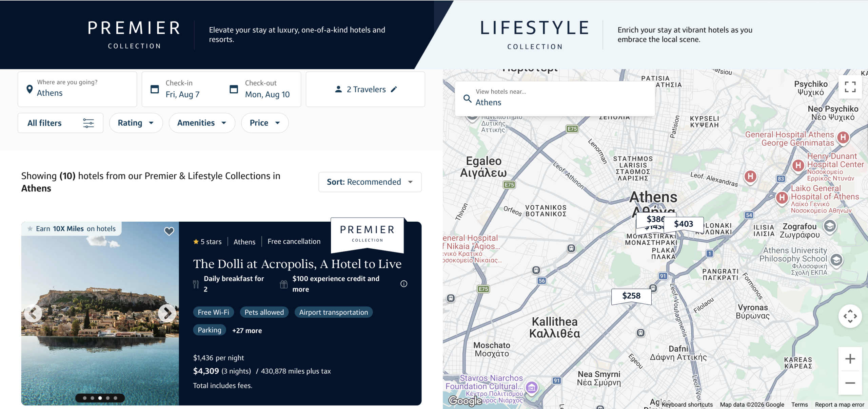Click the Google logo on the map
Image resolution: width=868 pixels, height=409 pixels.
point(465,401)
